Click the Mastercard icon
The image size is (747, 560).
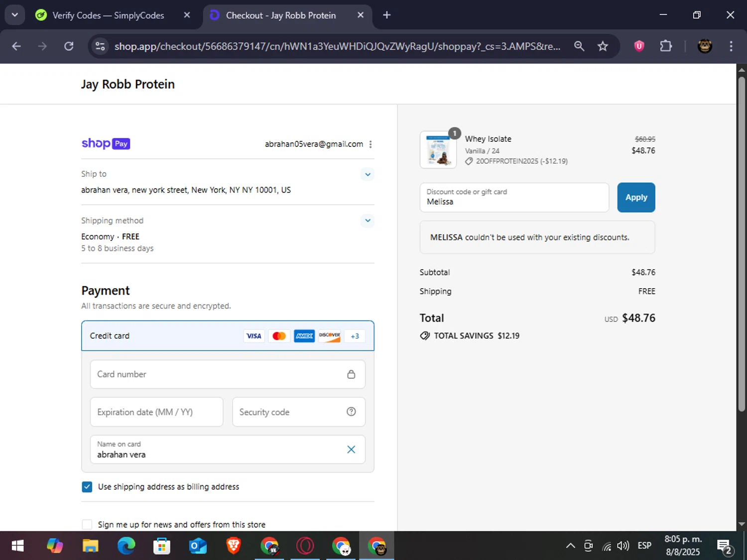(279, 336)
